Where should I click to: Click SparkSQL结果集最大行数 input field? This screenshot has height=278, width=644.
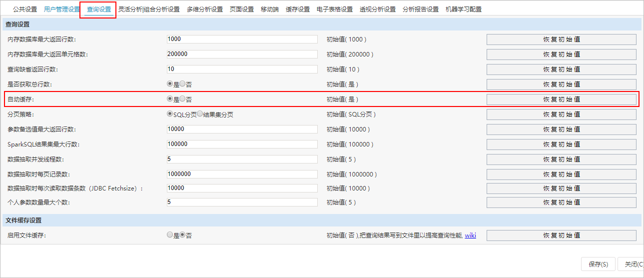(x=242, y=144)
